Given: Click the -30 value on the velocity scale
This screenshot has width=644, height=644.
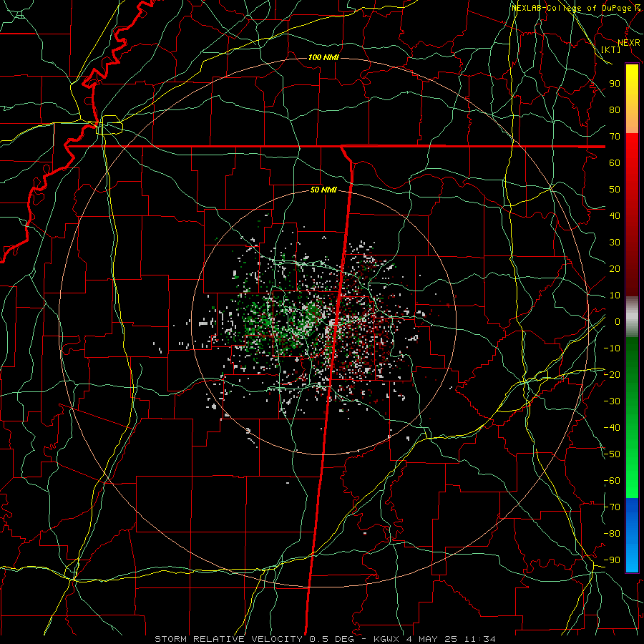Looking at the screenshot, I should pos(612,401).
